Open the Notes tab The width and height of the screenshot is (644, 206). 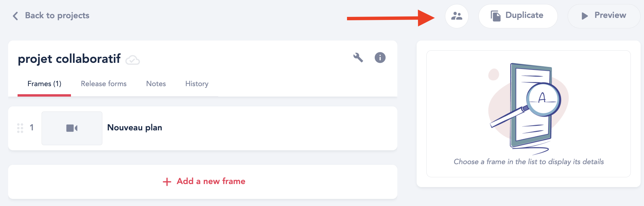click(156, 84)
